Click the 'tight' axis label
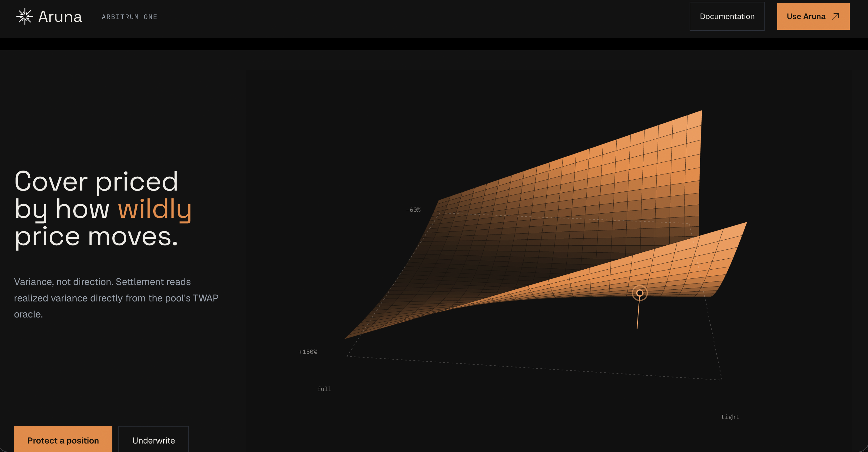 point(730,417)
